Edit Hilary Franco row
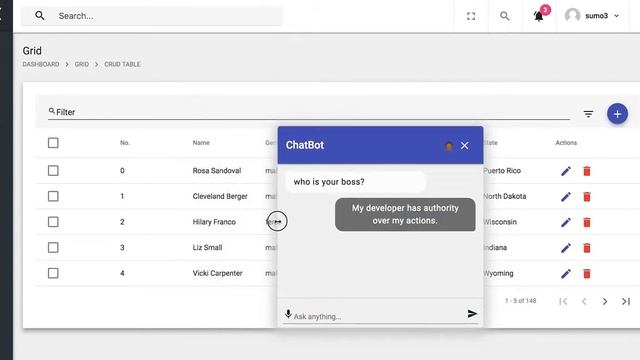 [566, 222]
